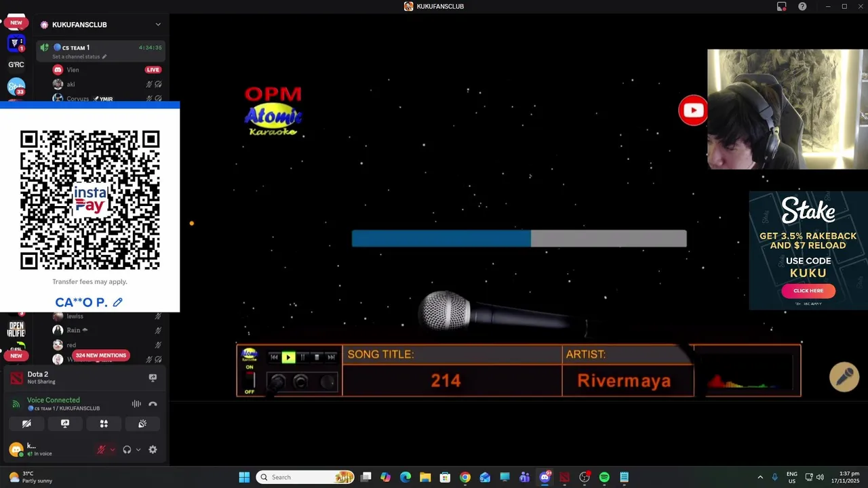The height and width of the screenshot is (488, 868).
Task: Click the top NEW unread indicator
Action: [x=16, y=22]
